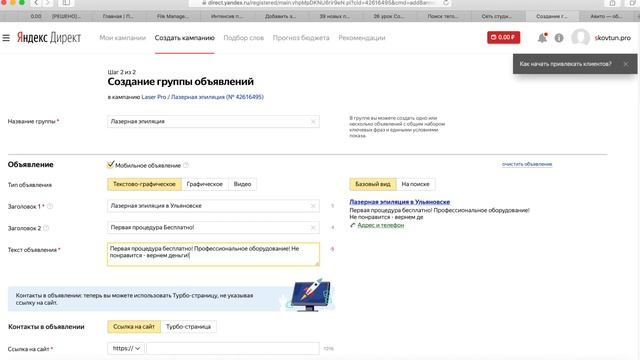
Task: Open Создать кампанию tab
Action: (x=184, y=38)
